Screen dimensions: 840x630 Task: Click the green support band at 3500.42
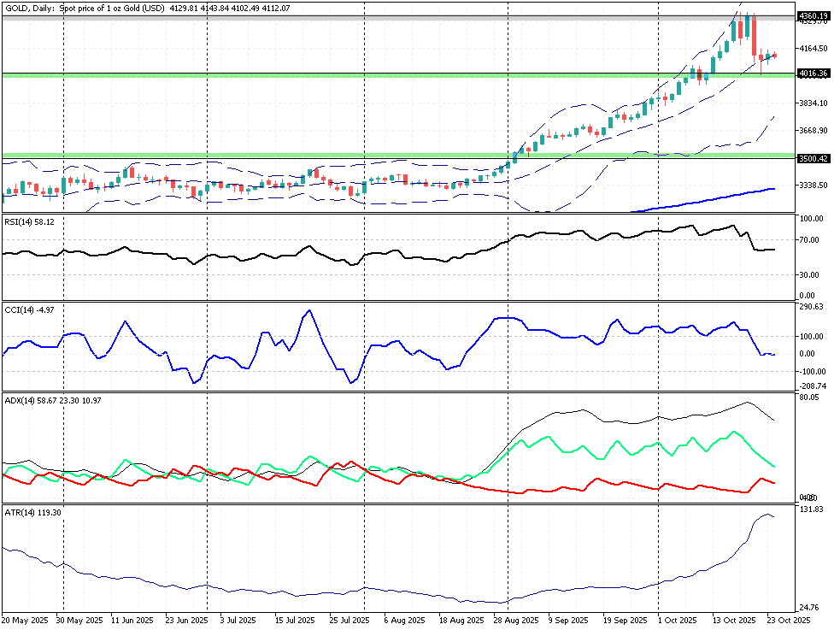(256, 155)
